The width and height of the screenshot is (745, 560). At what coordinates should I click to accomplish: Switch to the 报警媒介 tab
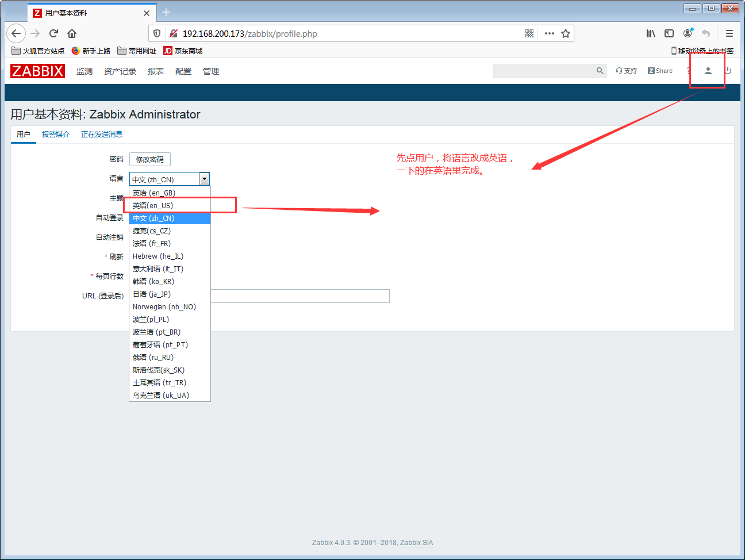[56, 135]
